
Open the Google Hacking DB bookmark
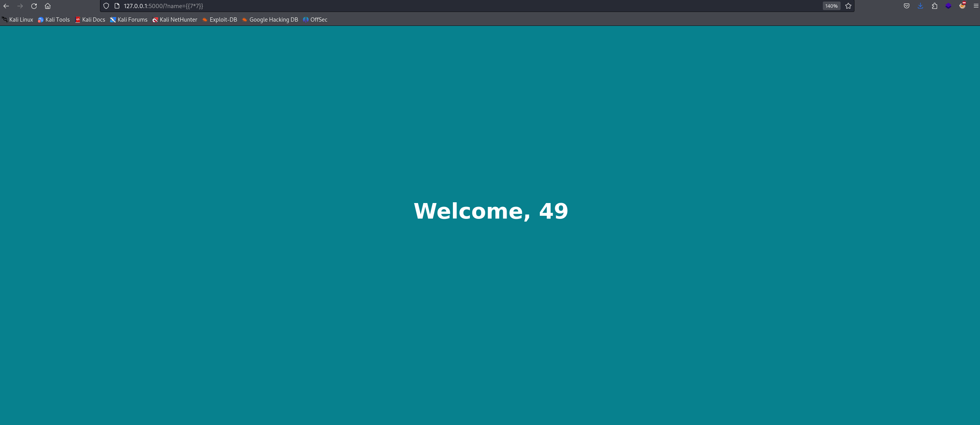click(x=270, y=20)
